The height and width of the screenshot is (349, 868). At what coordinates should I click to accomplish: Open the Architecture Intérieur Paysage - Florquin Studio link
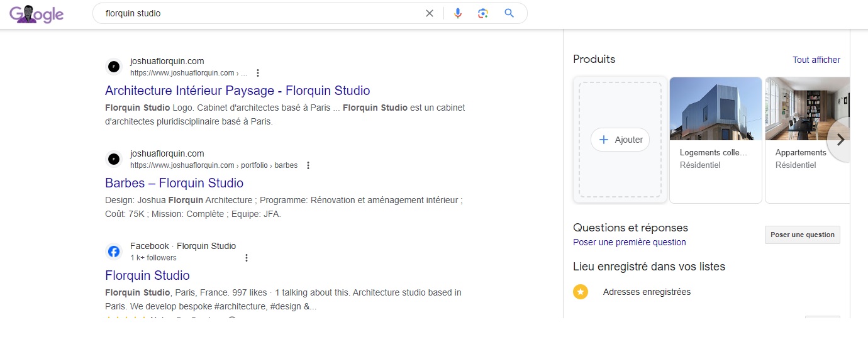click(x=238, y=91)
